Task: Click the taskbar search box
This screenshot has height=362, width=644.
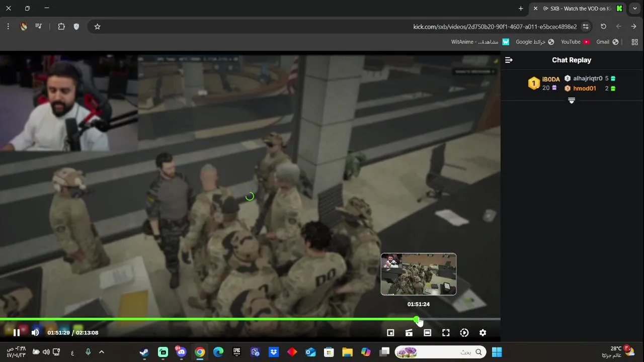Action: click(x=441, y=352)
